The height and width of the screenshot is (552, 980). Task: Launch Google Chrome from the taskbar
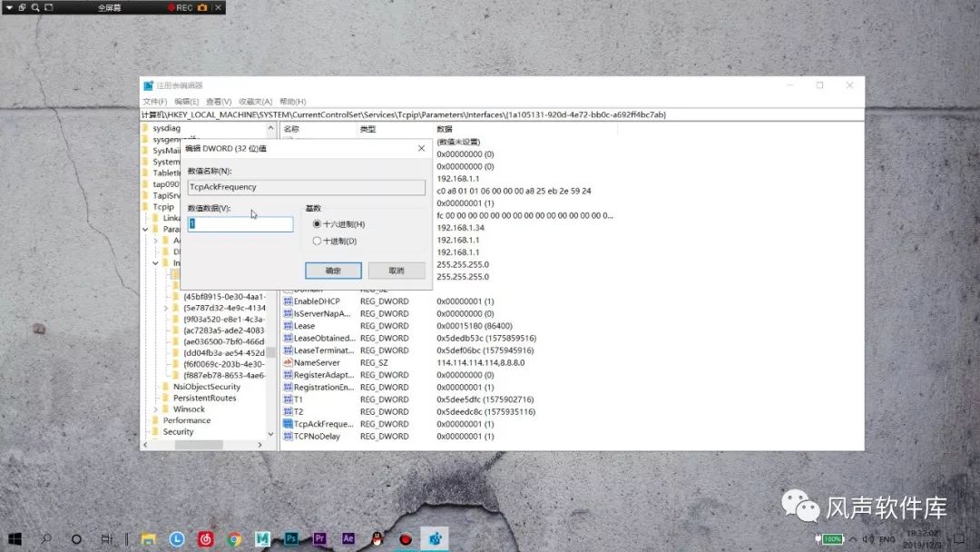(233, 537)
